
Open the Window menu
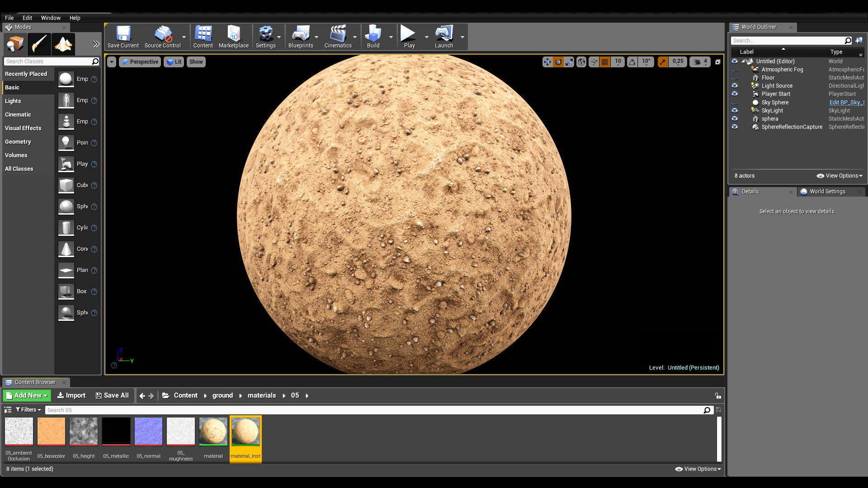(51, 17)
